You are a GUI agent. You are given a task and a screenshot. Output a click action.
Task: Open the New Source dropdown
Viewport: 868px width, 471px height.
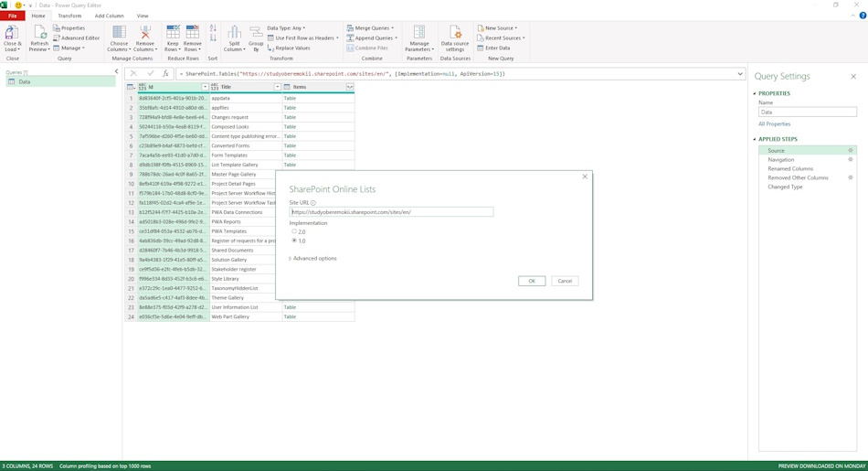(x=497, y=27)
